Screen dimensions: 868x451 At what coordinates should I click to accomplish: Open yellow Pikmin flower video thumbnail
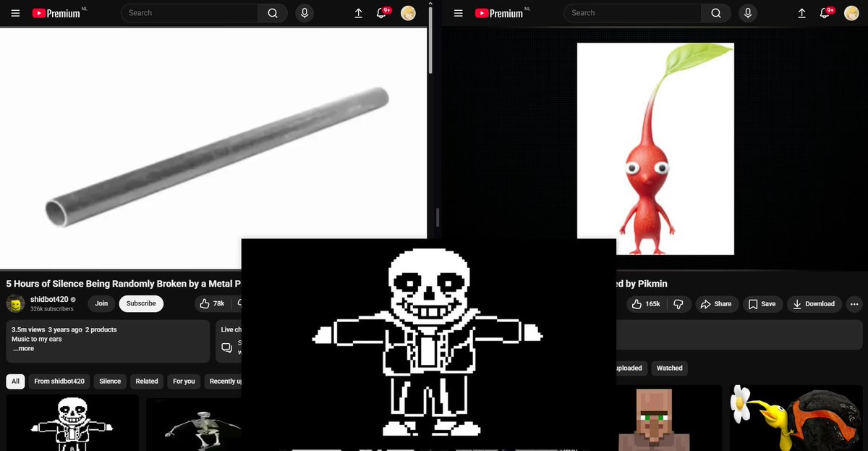tap(798, 418)
